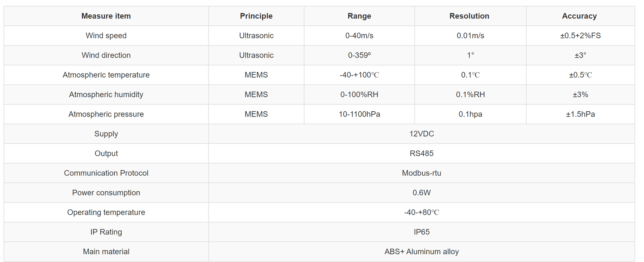This screenshot has height=262, width=644.
Task: Click the Accuracy column header
Action: [x=580, y=16]
